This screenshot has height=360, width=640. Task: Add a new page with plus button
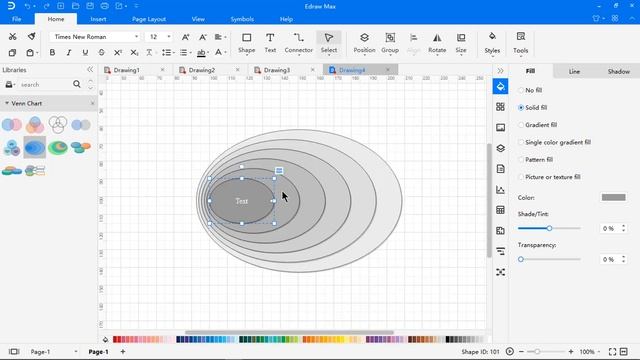[122, 351]
